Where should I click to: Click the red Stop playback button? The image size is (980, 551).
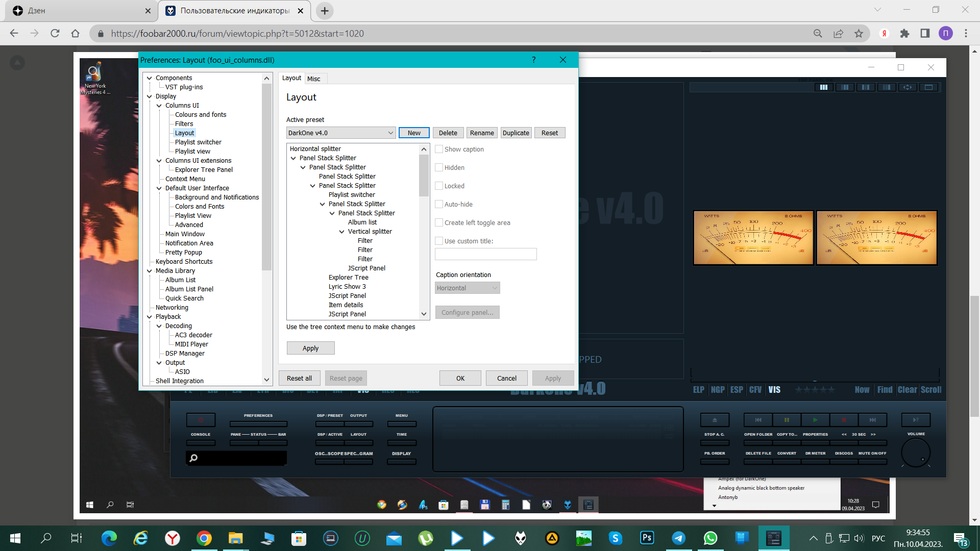[844, 420]
